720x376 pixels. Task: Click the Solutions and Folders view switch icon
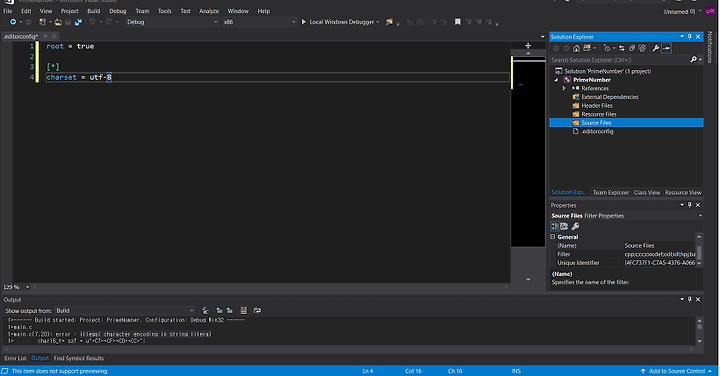[587, 48]
